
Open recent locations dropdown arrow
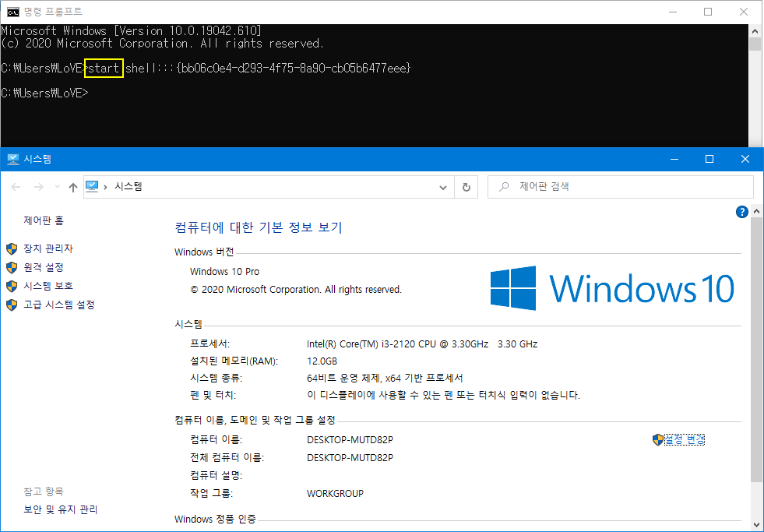pyautogui.click(x=57, y=187)
